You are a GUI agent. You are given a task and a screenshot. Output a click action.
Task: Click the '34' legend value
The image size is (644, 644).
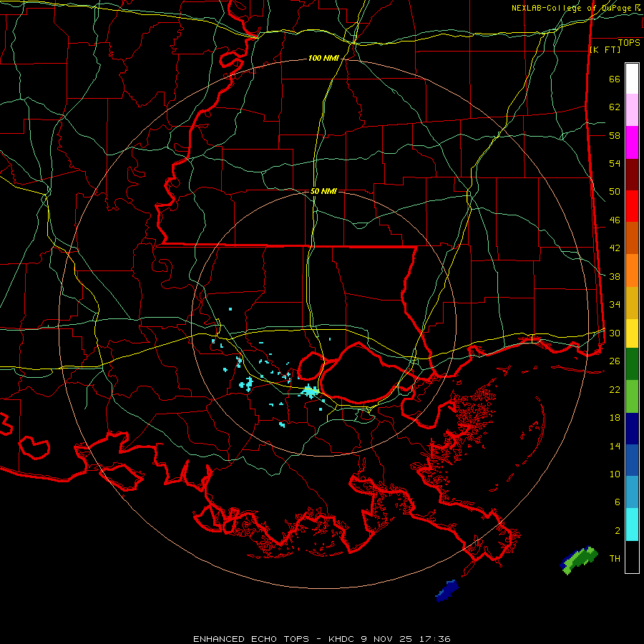(615, 305)
